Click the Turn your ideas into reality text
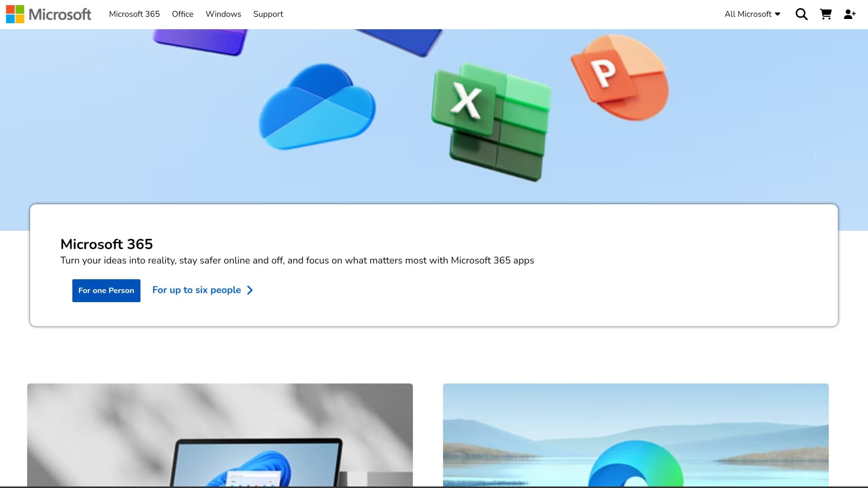The width and height of the screenshot is (868, 488). pos(297,260)
